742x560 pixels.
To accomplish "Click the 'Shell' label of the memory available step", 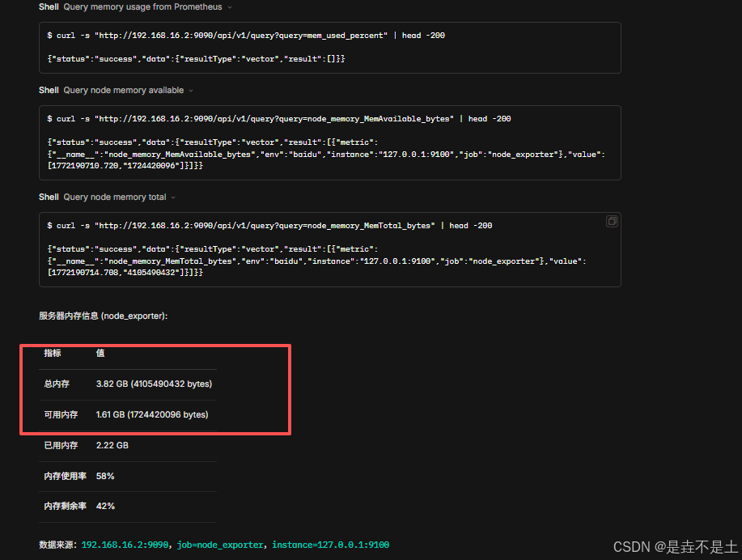I will (x=49, y=91).
